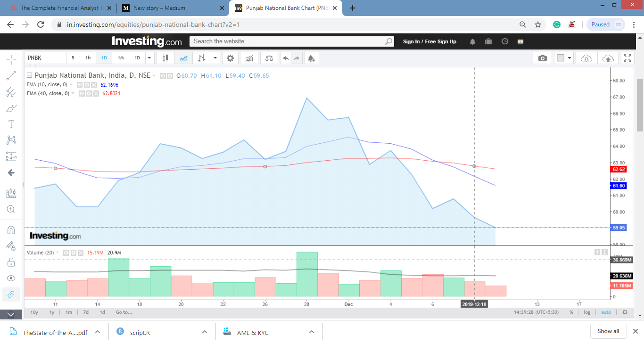Viewport: 644px width, 343px height.
Task: Open the prediction and measurement tools
Action: tap(11, 156)
